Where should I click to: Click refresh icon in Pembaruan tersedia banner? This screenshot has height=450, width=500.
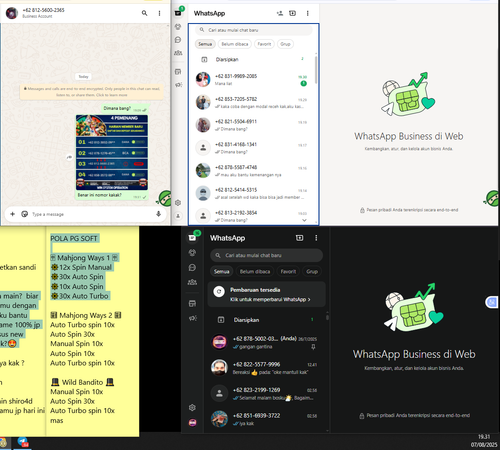(x=219, y=291)
